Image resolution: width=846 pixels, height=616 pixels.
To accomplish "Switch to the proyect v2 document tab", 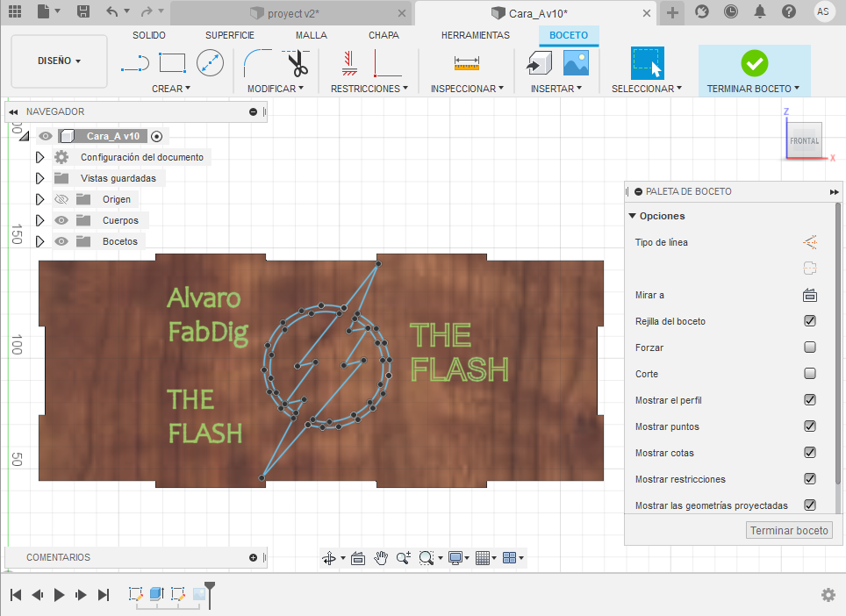I will [293, 13].
